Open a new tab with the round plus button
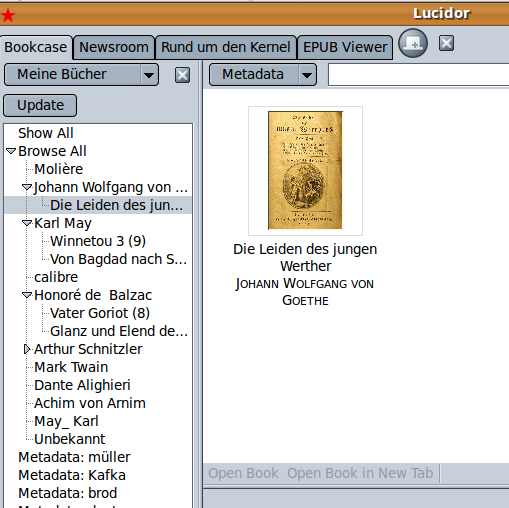 pyautogui.click(x=413, y=43)
